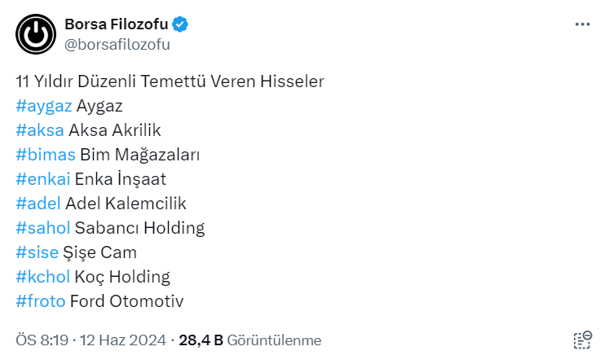The width and height of the screenshot is (609, 364).
Task: Click the tweet headline text line
Action: [x=170, y=81]
